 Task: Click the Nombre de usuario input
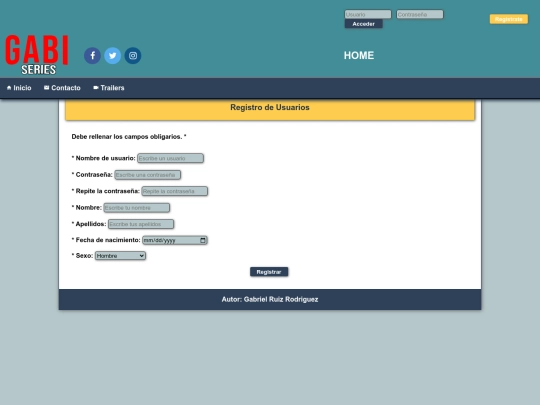(x=170, y=158)
